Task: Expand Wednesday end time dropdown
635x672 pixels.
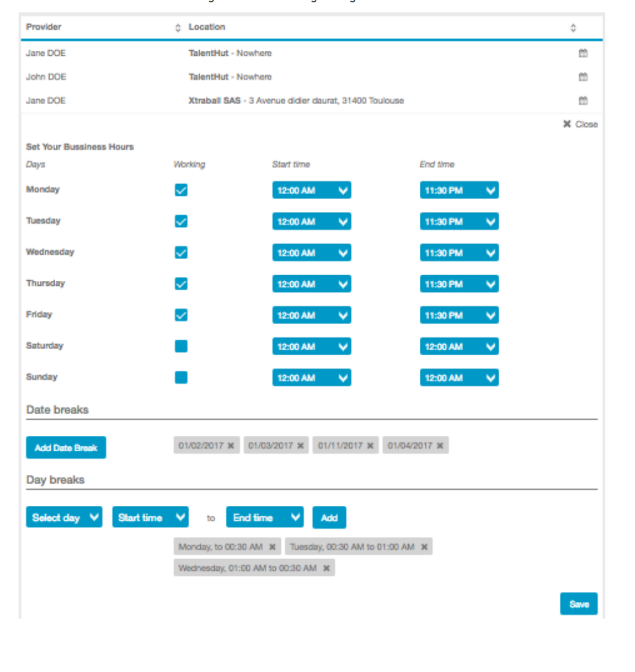Action: coord(459,253)
